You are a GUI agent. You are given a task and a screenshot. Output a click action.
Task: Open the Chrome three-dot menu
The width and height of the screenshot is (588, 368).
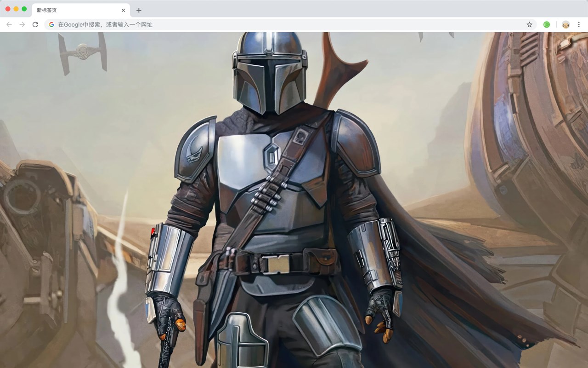pyautogui.click(x=579, y=24)
